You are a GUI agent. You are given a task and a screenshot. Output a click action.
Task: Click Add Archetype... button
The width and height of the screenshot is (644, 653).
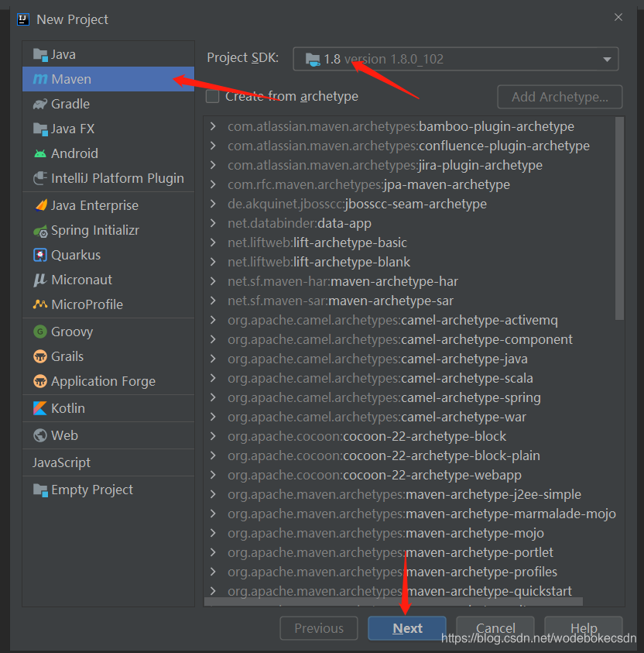tap(560, 97)
